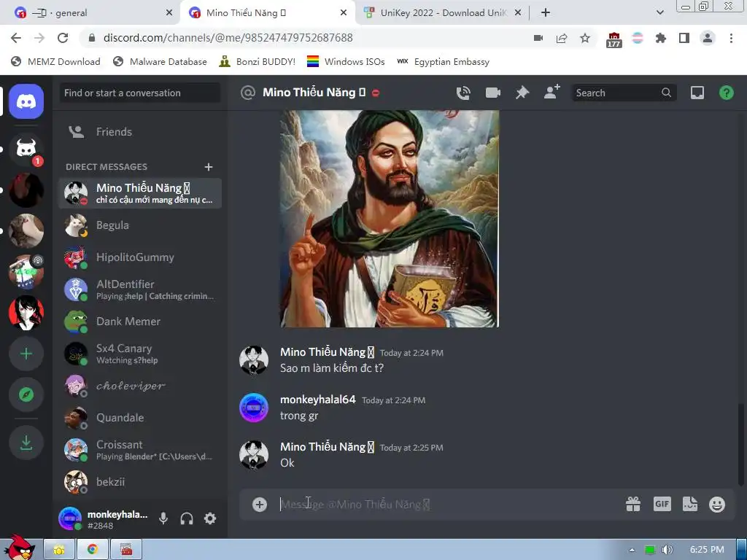This screenshot has width=747, height=560.
Task: Explore public servers
Action: click(x=26, y=394)
